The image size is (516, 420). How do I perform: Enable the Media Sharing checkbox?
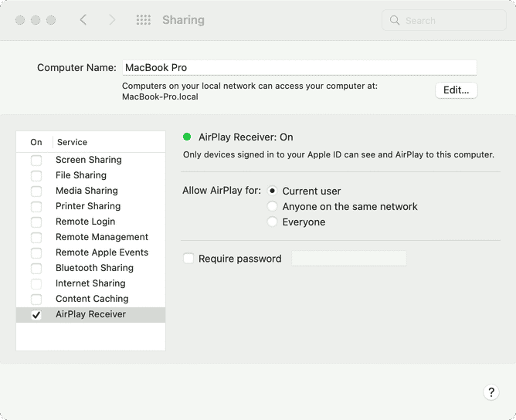click(x=36, y=191)
